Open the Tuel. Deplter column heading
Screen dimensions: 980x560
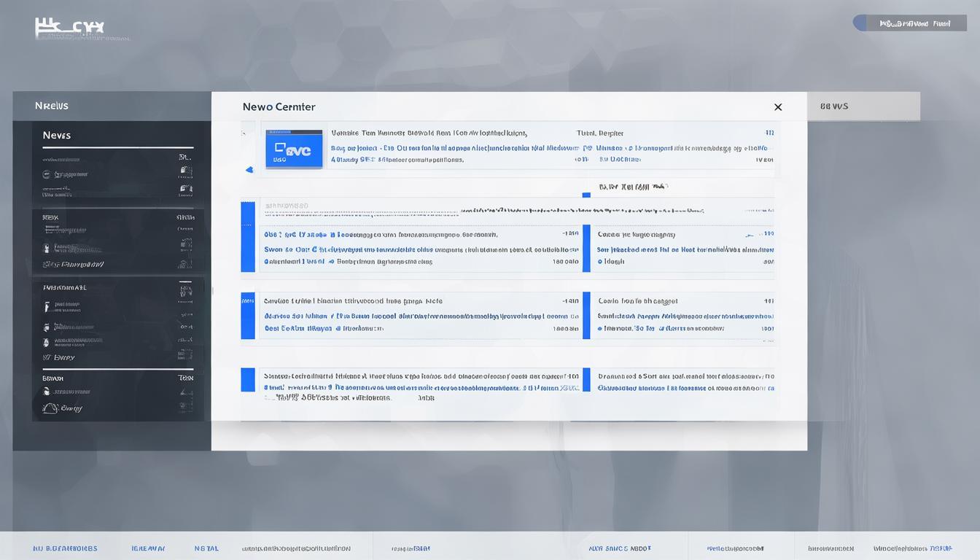(x=600, y=133)
